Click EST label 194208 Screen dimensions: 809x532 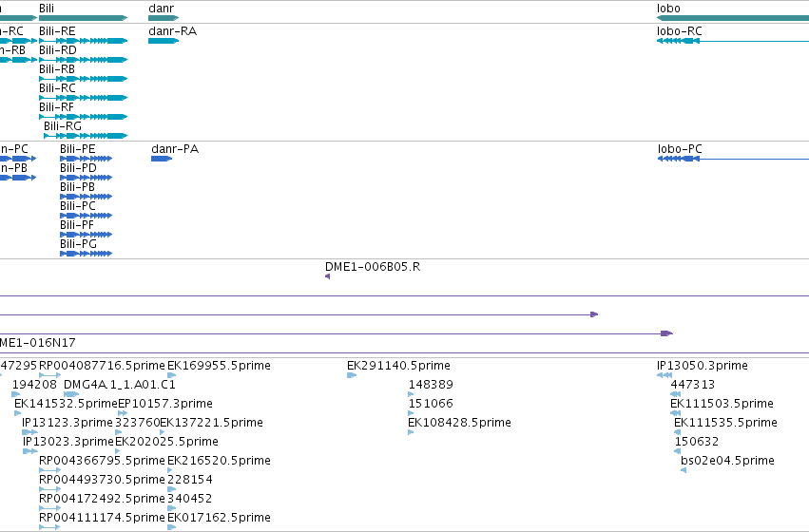pyautogui.click(x=34, y=385)
